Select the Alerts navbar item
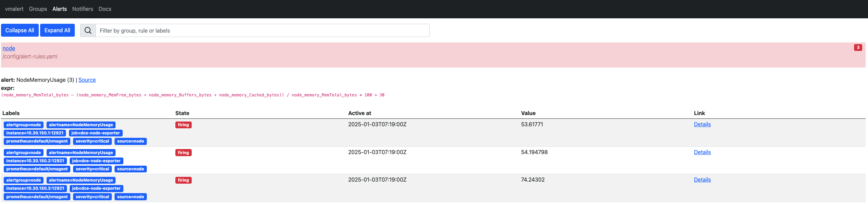The width and height of the screenshot is (868, 204). (59, 9)
